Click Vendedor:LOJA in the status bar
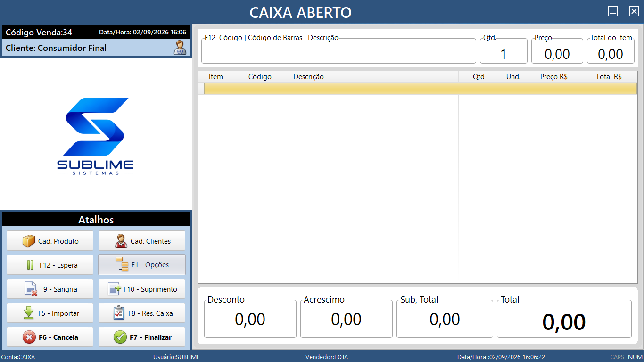Screen dimensions: 644x362 click(x=327, y=357)
